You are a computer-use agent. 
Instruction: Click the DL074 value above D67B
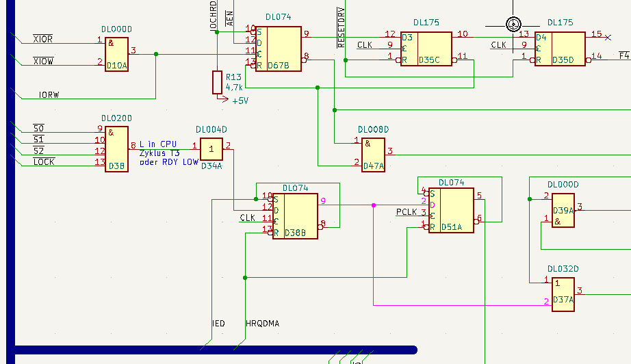click(x=279, y=17)
